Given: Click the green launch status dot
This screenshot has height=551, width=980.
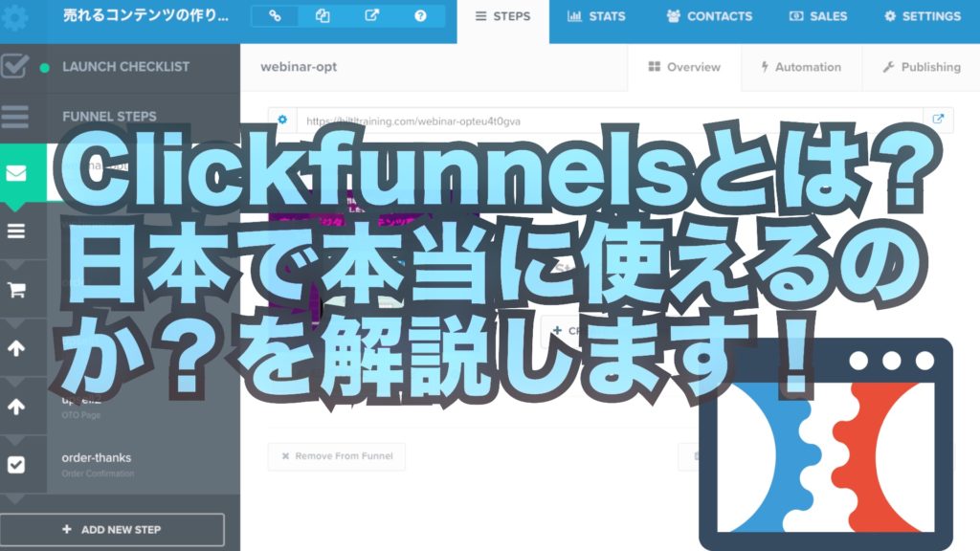Looking at the screenshot, I should pyautogui.click(x=44, y=68).
